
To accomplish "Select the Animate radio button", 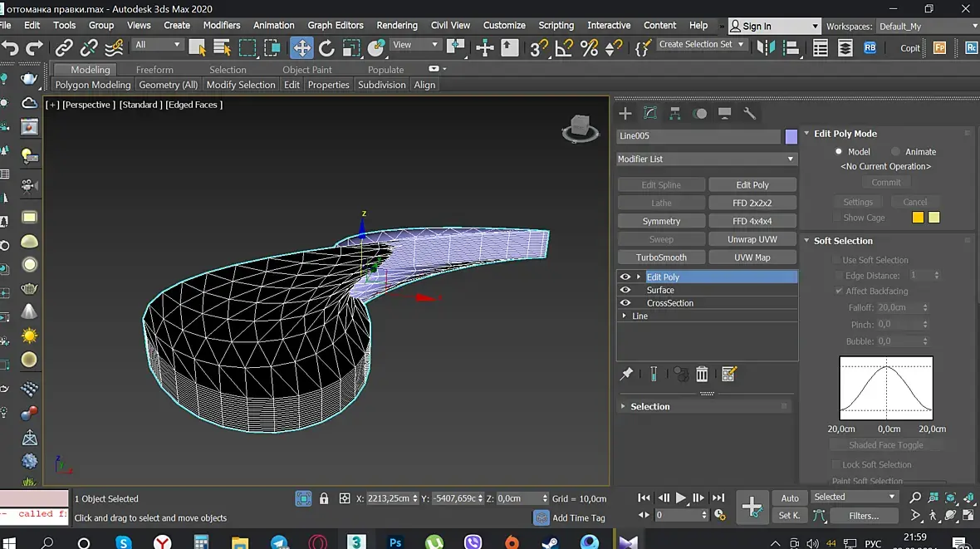I will pos(895,151).
